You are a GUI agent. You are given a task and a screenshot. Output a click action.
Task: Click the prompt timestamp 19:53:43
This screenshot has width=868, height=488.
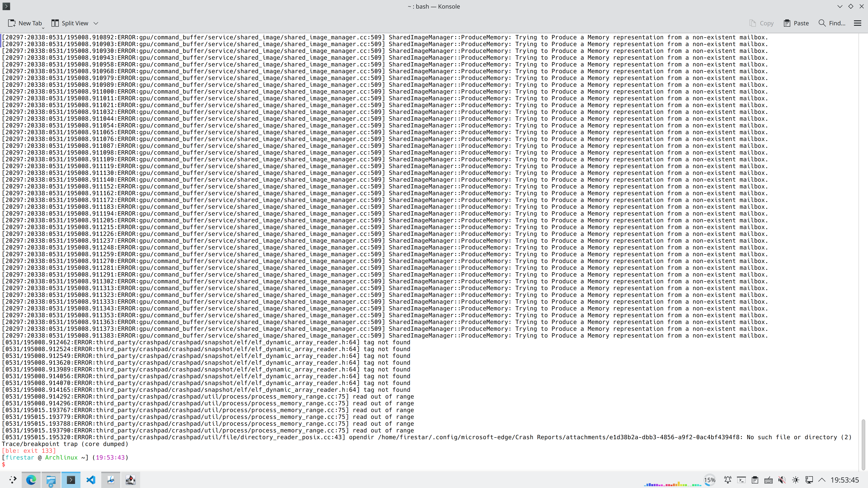pyautogui.click(x=110, y=457)
